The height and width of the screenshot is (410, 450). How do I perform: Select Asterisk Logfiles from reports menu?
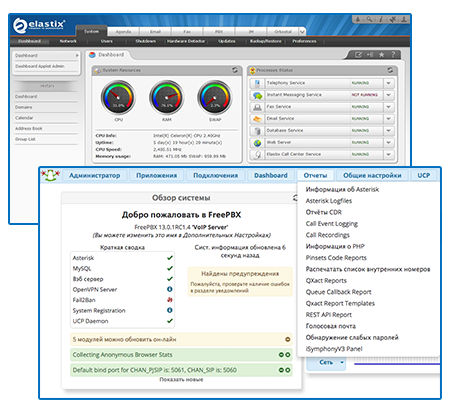329,201
